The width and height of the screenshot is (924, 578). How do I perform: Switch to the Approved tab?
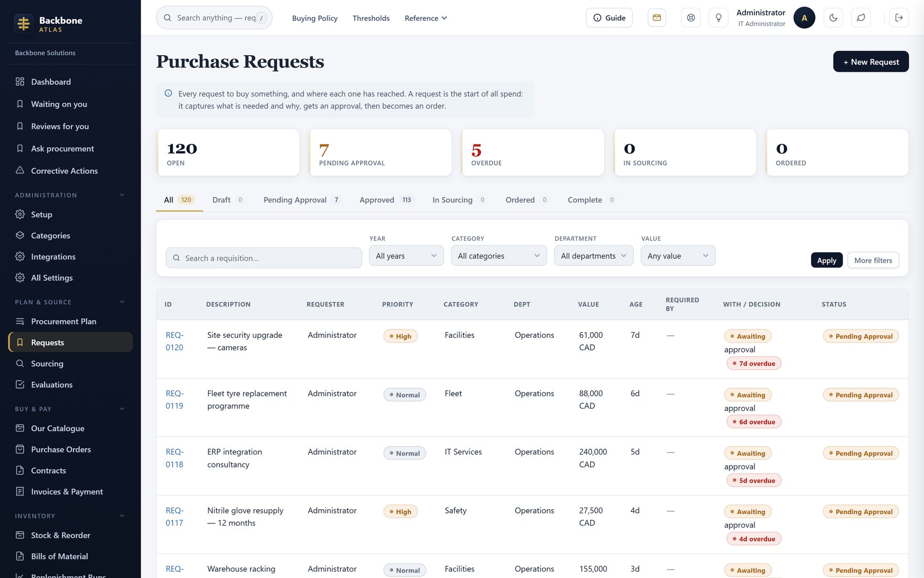(386, 200)
